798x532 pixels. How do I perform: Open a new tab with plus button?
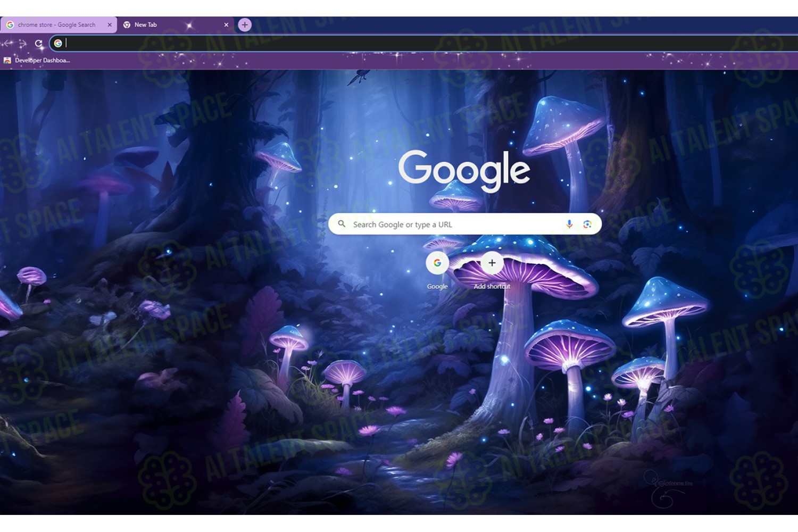245,24
